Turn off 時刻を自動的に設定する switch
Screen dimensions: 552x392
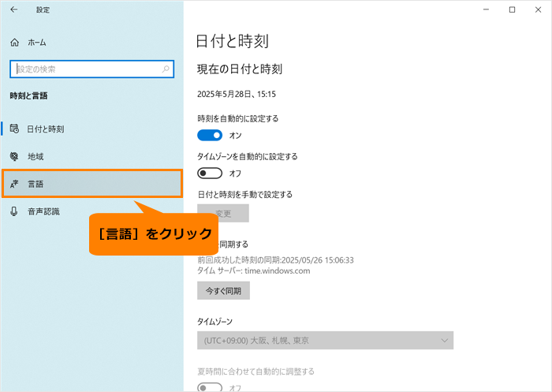(x=210, y=135)
